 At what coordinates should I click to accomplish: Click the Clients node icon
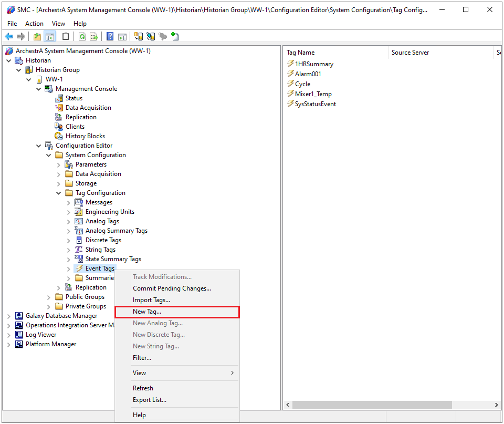[59, 127]
